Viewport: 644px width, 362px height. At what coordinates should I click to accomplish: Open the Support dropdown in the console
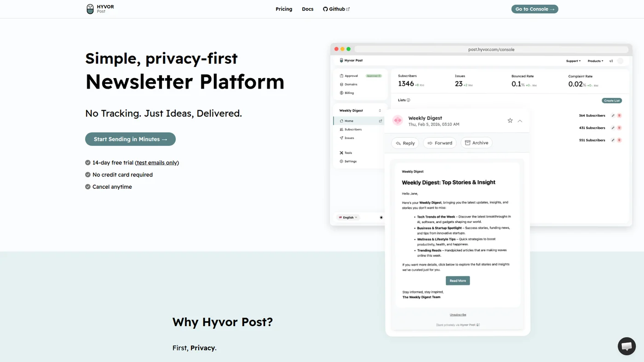pos(573,61)
